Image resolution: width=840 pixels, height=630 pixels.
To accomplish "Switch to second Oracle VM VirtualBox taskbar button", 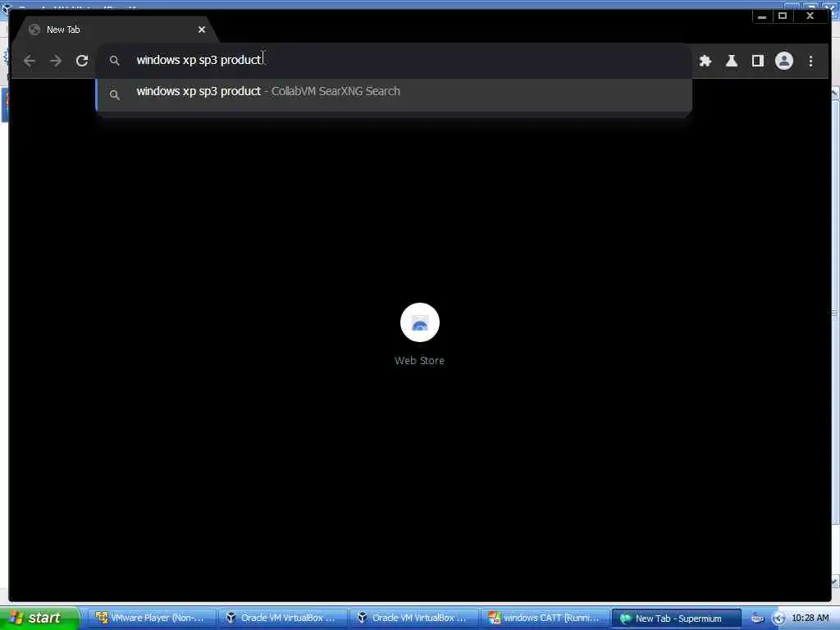I will (x=413, y=619).
